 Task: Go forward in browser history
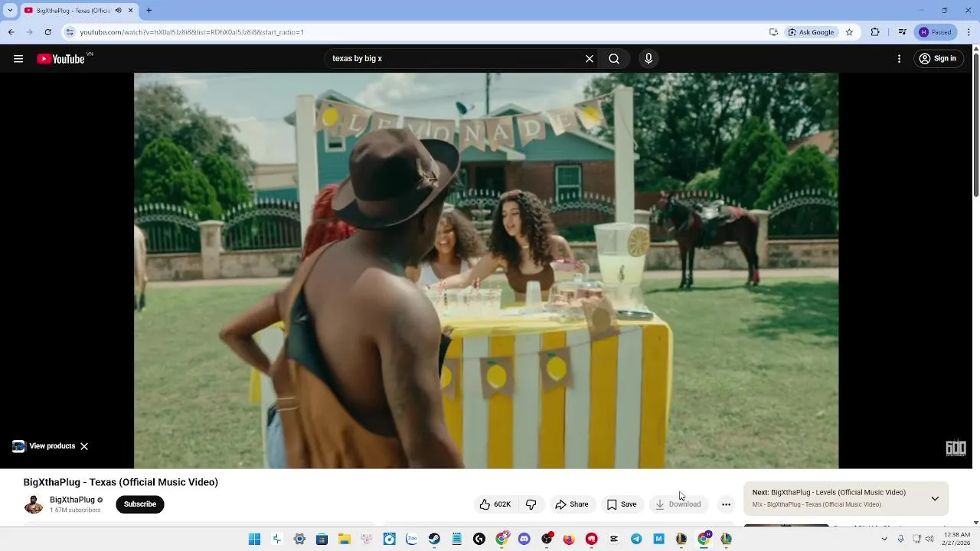(x=29, y=32)
